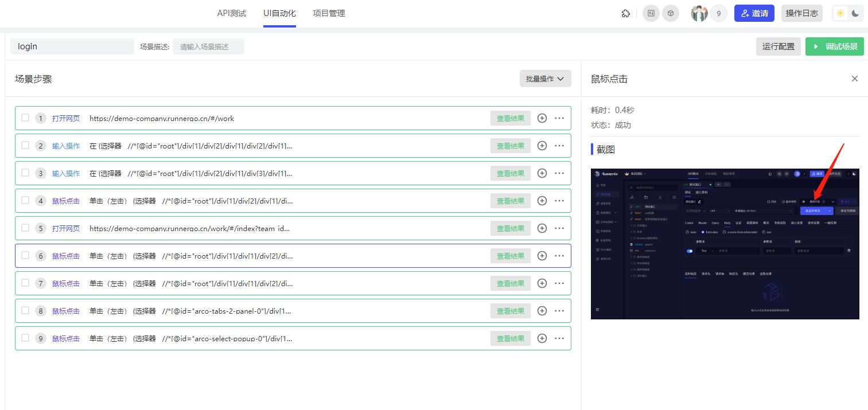Screen dimensions: 868x410
Task: Open the three-dot menu for step 4
Action: tap(559, 201)
